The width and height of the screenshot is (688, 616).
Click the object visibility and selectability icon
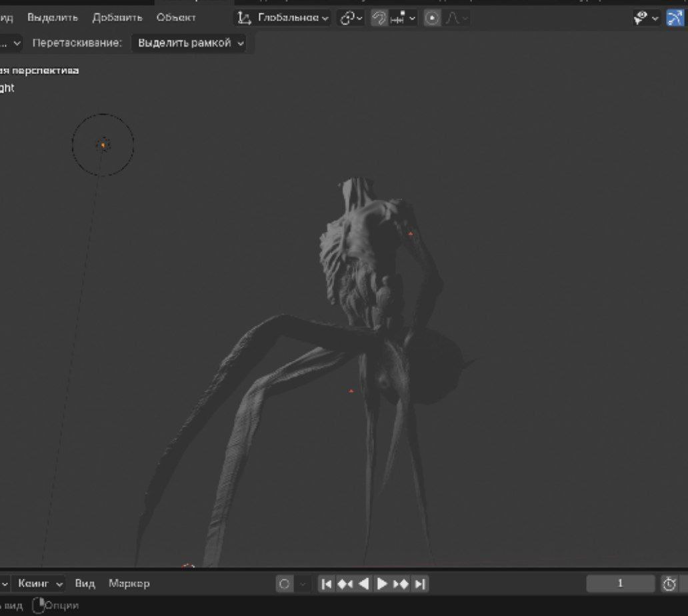click(x=641, y=18)
